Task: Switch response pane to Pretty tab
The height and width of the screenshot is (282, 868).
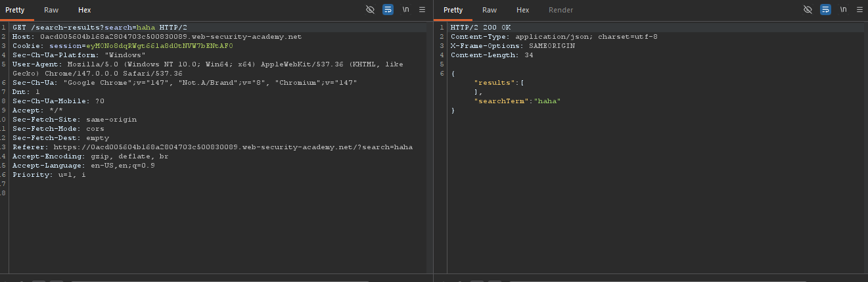Action: point(453,10)
